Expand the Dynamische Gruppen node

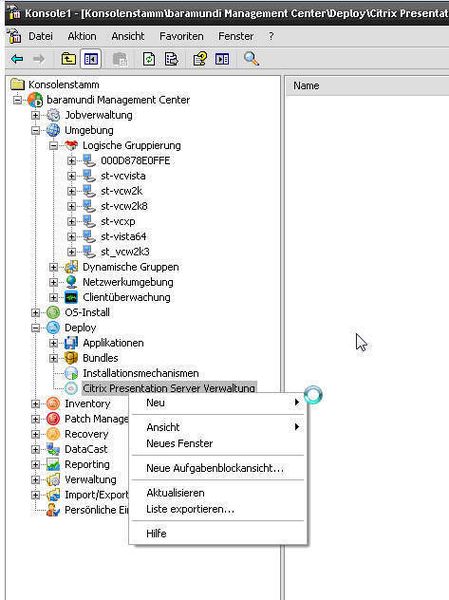(54, 267)
